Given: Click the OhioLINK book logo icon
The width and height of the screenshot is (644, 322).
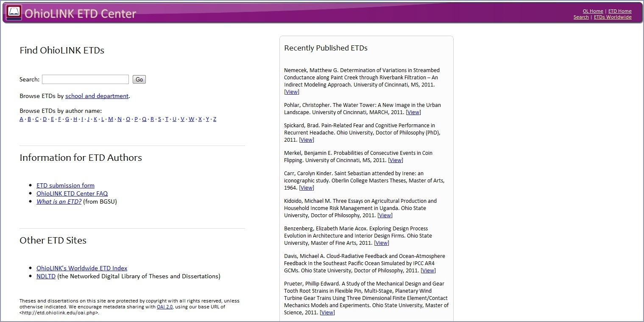Looking at the screenshot, I should [x=14, y=13].
